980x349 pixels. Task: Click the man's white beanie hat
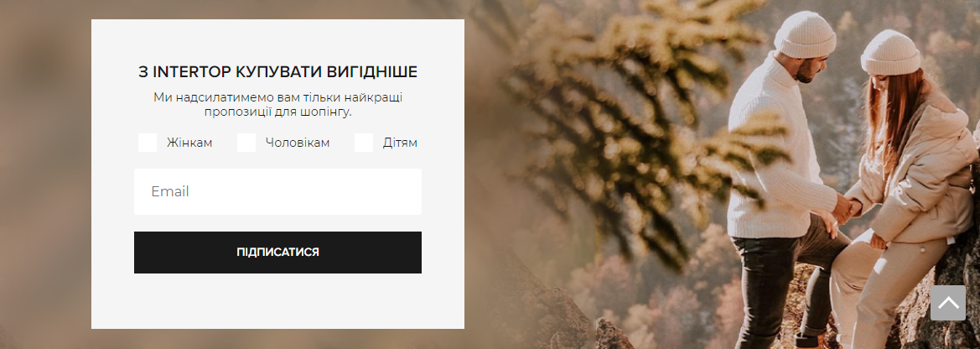(805, 34)
